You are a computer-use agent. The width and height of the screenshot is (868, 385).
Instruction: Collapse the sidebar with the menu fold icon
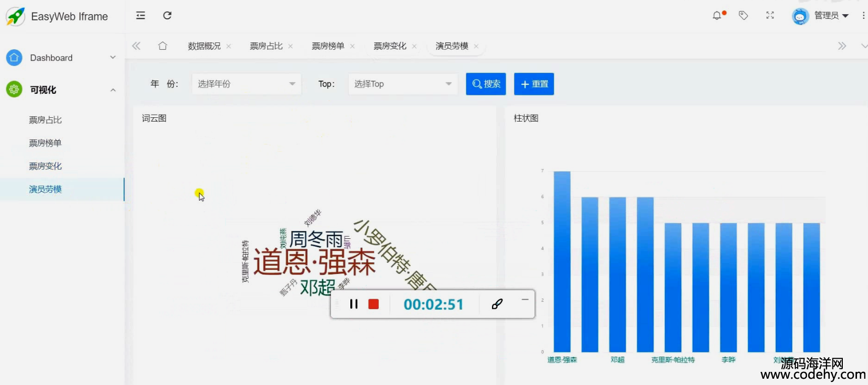click(141, 16)
